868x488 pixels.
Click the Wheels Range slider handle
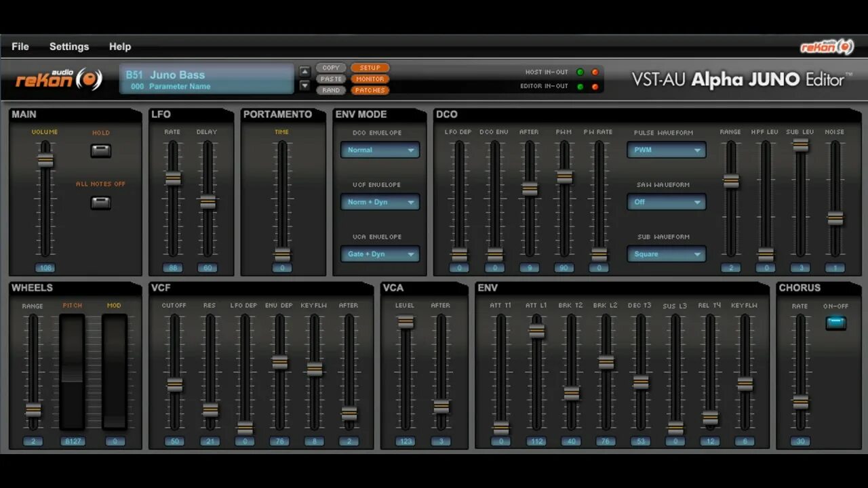[x=33, y=410]
